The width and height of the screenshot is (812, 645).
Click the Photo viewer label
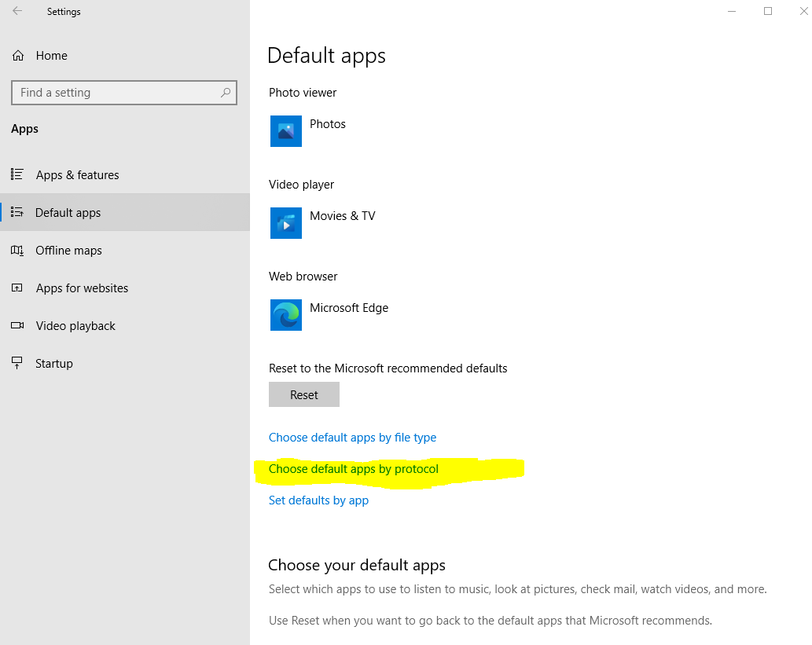click(303, 93)
